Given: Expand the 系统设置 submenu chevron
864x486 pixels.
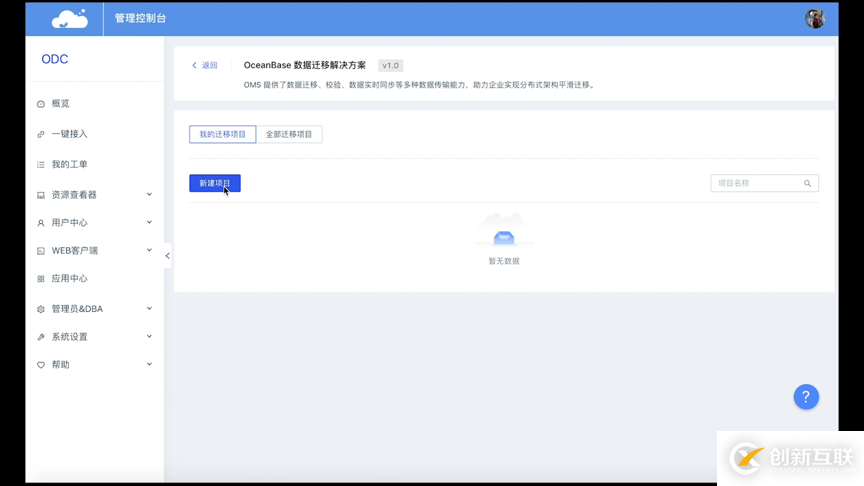Looking at the screenshot, I should [149, 336].
